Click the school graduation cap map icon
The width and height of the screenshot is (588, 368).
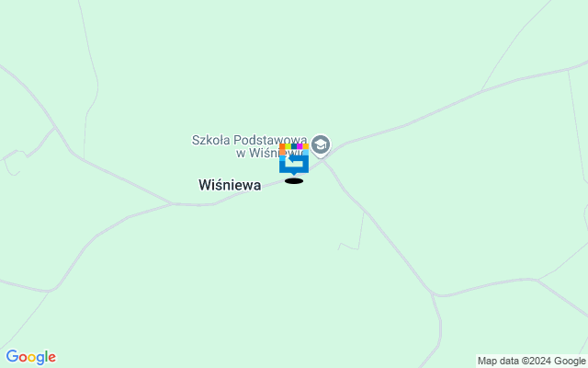coord(321,145)
